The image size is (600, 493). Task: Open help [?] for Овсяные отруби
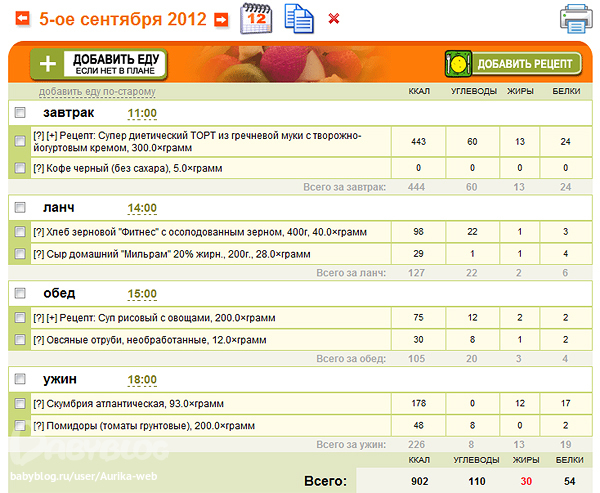coord(38,340)
